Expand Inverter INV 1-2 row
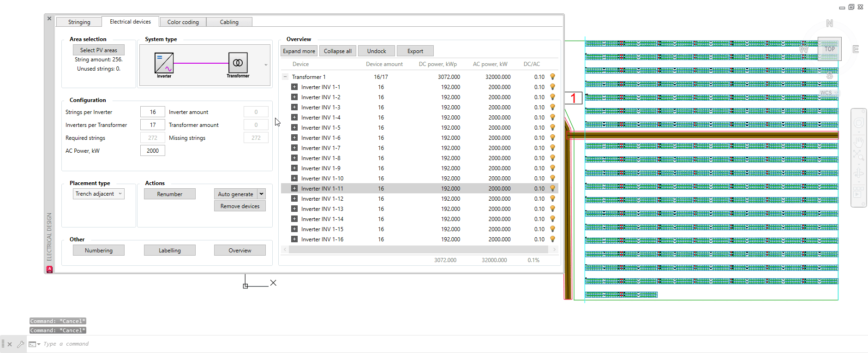 (294, 97)
